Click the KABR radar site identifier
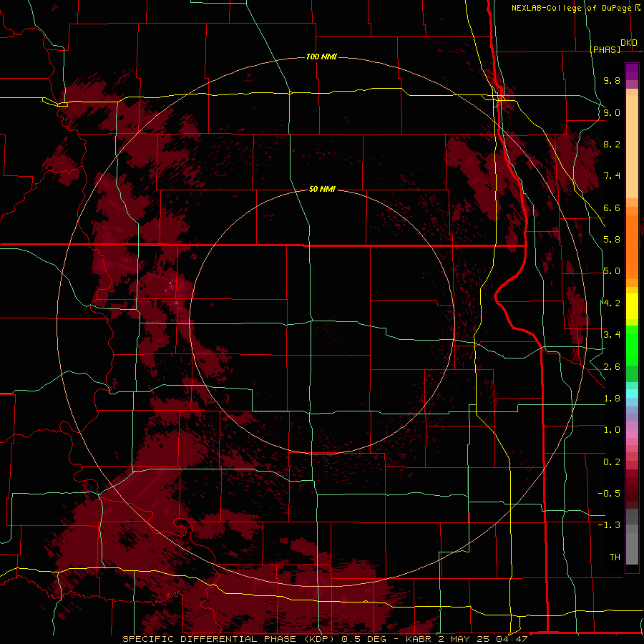Screen dimensions: 644x644 [419, 639]
